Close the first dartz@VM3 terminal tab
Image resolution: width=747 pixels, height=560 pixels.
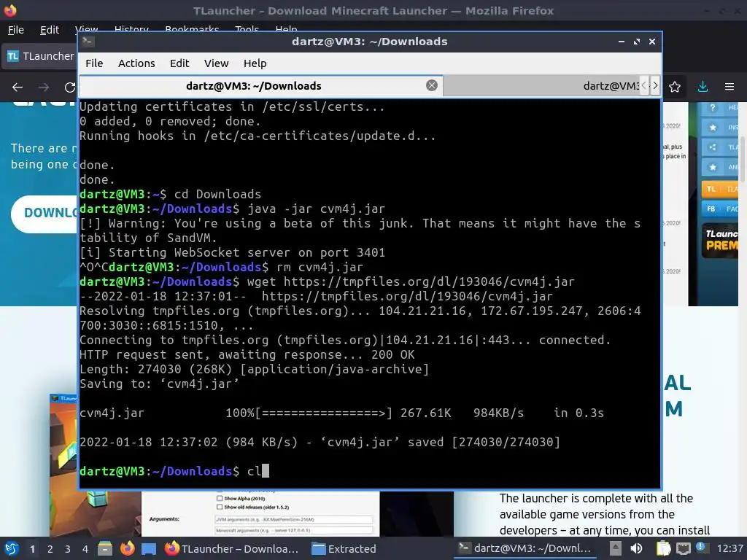click(x=432, y=85)
